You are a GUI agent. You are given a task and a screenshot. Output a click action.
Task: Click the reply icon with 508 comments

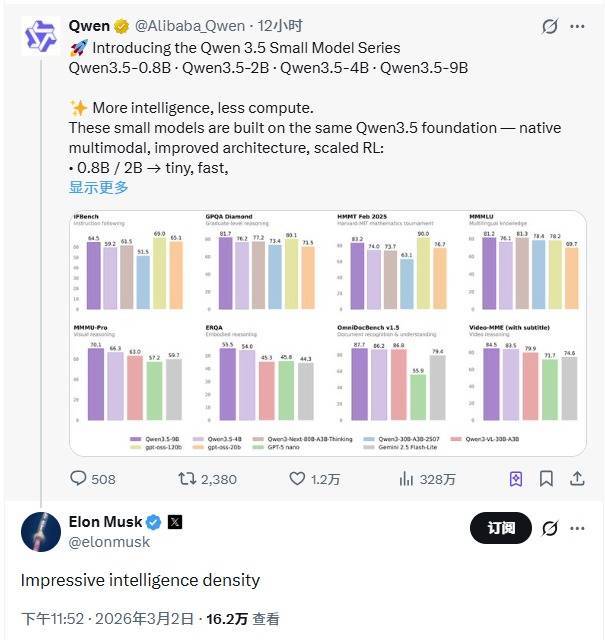click(78, 479)
